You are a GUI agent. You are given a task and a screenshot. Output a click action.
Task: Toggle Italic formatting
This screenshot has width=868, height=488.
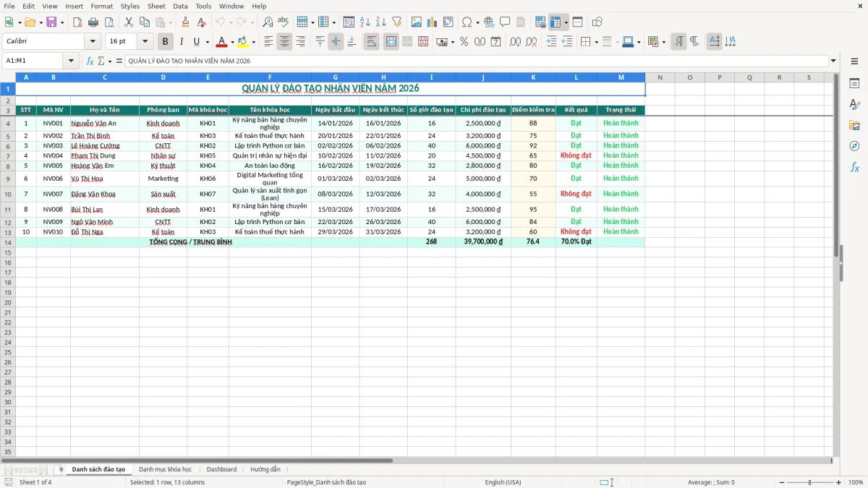click(181, 42)
